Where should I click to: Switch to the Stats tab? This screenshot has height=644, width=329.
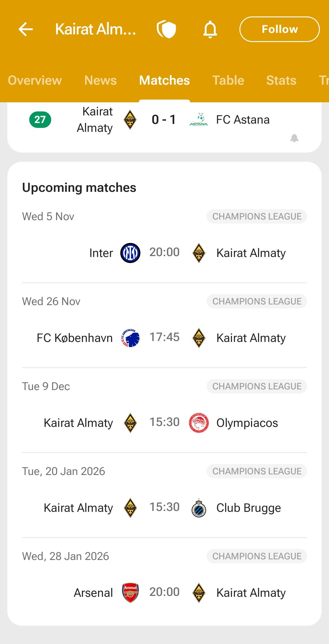point(281,80)
